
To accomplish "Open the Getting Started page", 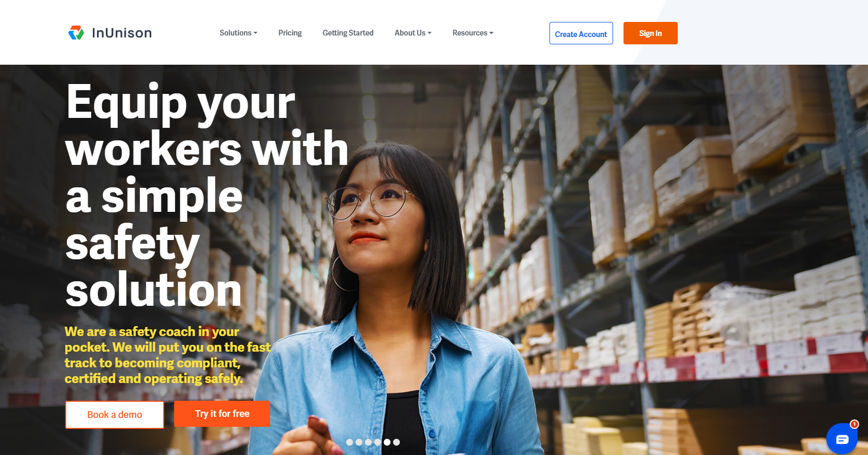I will (x=348, y=33).
